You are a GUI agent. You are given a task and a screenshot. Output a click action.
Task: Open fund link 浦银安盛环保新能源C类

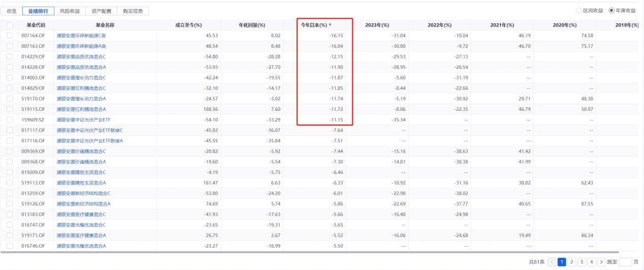(81, 36)
